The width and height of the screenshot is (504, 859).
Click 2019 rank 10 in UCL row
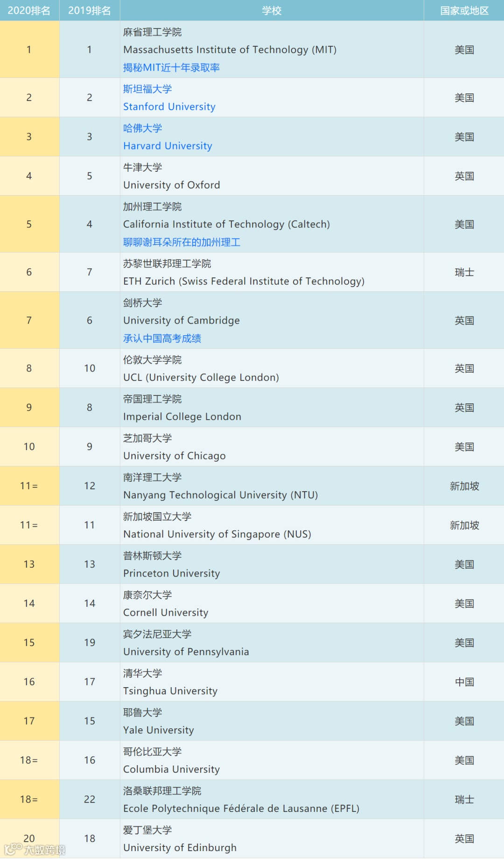pos(90,368)
